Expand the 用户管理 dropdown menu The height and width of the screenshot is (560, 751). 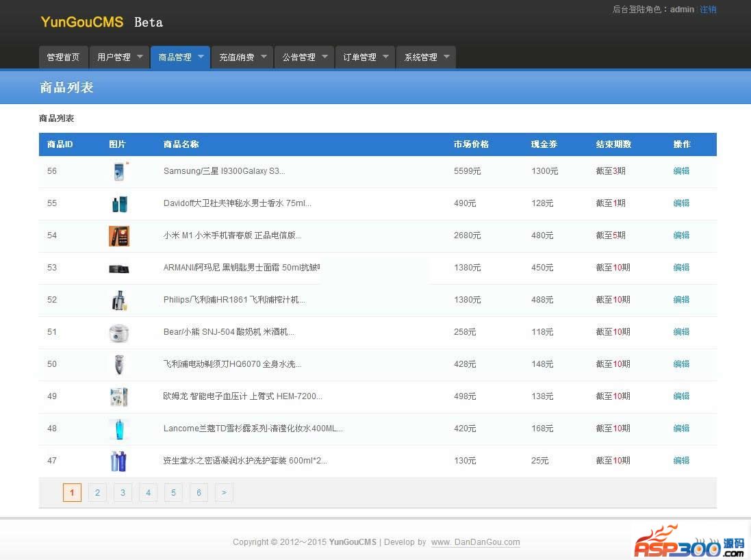click(x=140, y=57)
